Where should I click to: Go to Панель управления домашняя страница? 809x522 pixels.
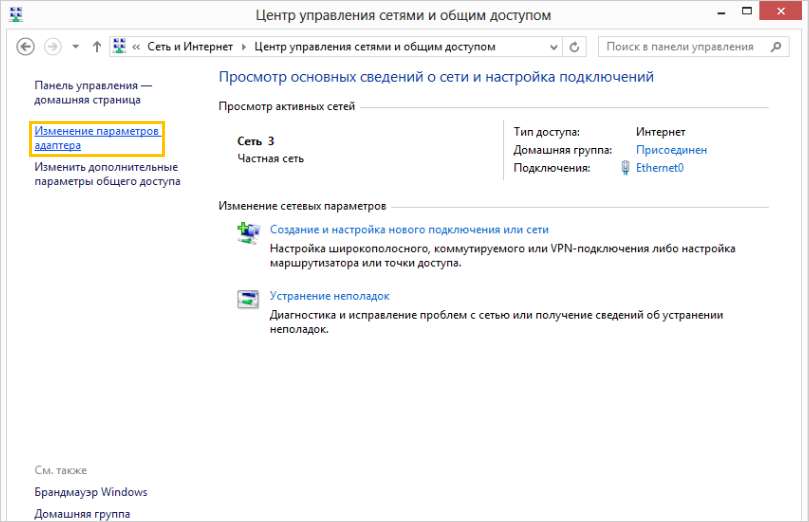(x=93, y=93)
